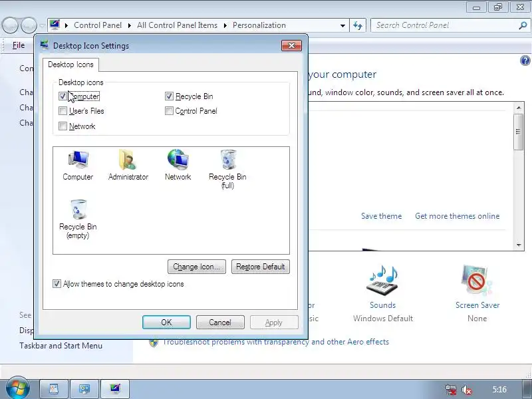
Task: Toggle Allow themes to change desktop icons
Action: 57,284
